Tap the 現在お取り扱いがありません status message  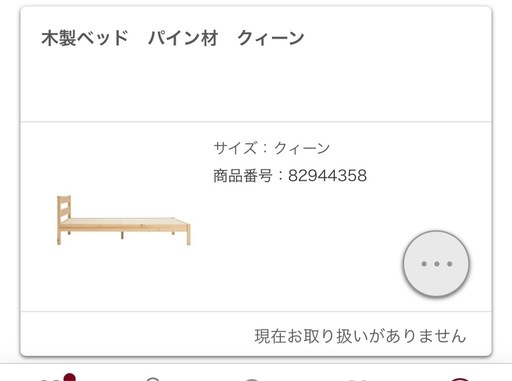click(360, 336)
